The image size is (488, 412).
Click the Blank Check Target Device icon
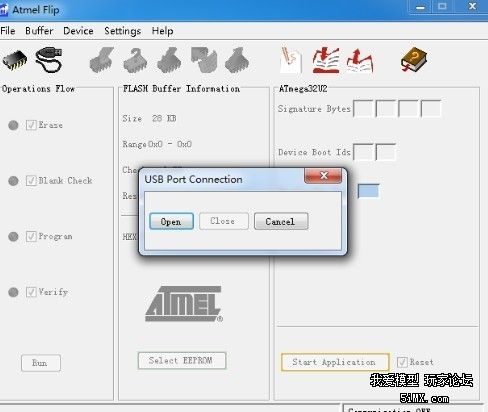point(135,60)
